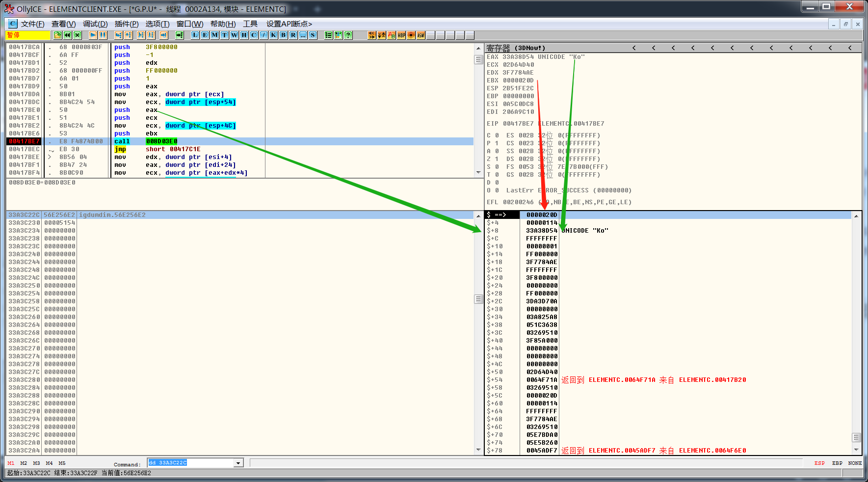
Task: Open the Breakpoints window with B button
Action: (284, 35)
